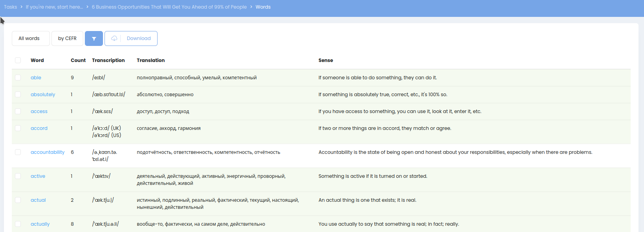Tick the checkbox for the 'actual' row
Image resolution: width=644 pixels, height=232 pixels.
tap(18, 200)
